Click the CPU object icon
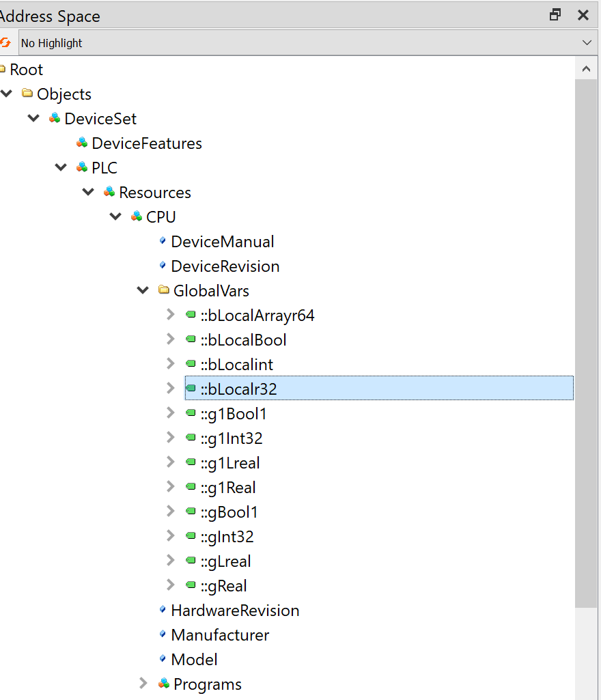 click(136, 216)
